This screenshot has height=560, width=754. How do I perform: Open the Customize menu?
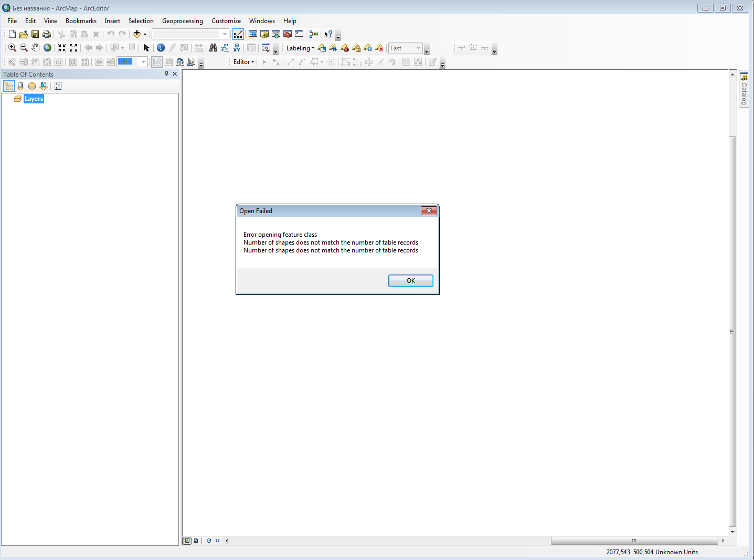click(x=226, y=21)
